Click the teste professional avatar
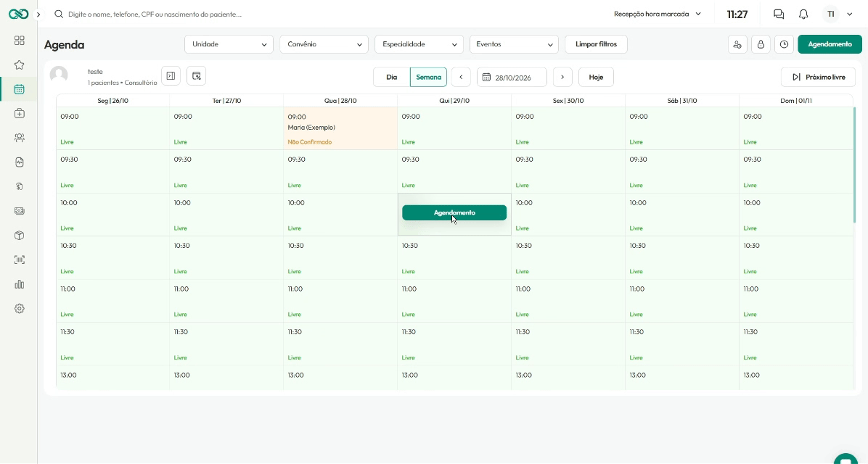Screen dimensions: 868x464 click(x=59, y=75)
